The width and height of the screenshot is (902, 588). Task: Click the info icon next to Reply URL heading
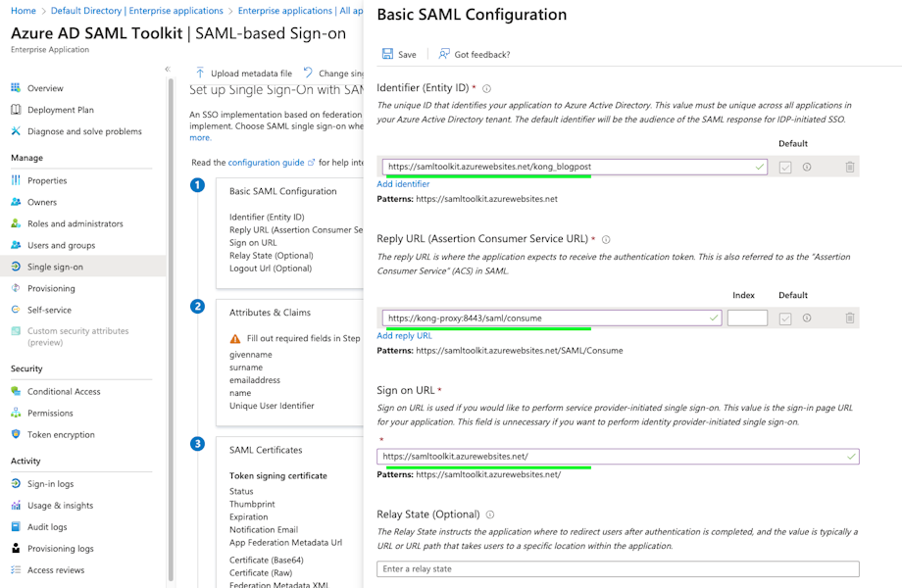tap(606, 239)
